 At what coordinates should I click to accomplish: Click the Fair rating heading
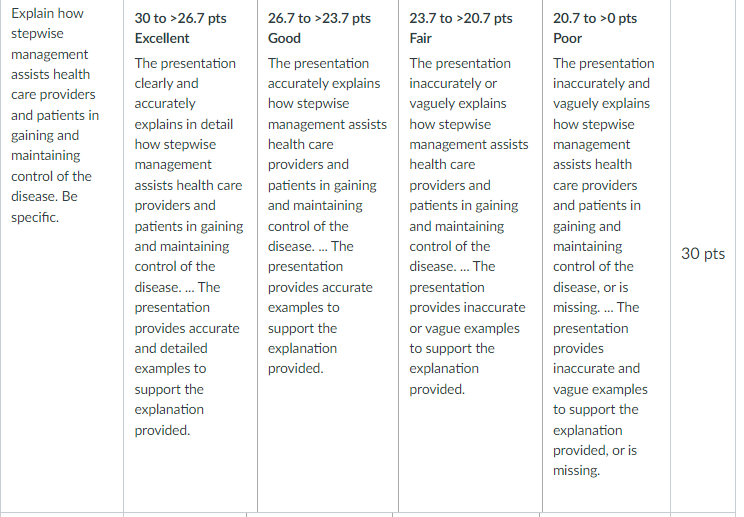[420, 38]
